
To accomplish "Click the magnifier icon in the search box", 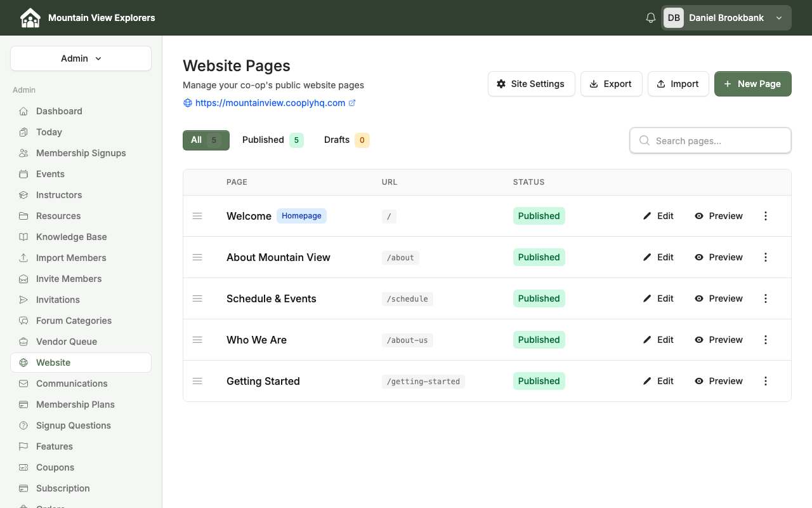I will click(645, 141).
